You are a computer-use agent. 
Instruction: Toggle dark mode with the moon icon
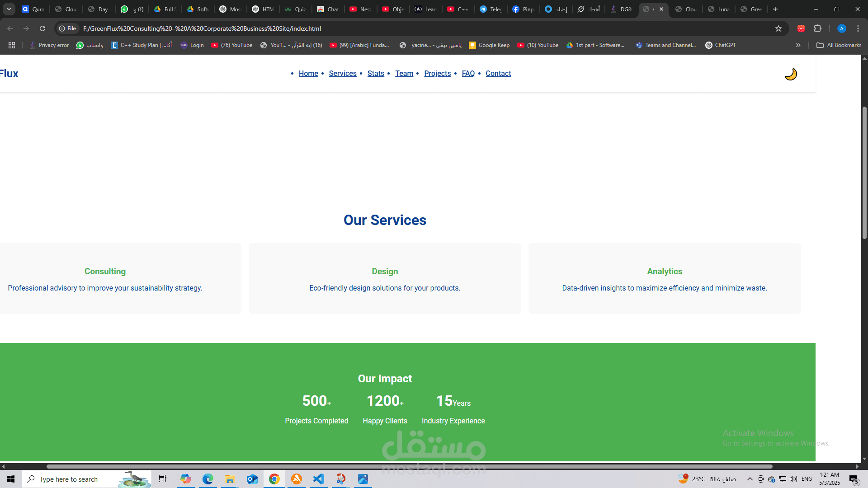click(791, 74)
